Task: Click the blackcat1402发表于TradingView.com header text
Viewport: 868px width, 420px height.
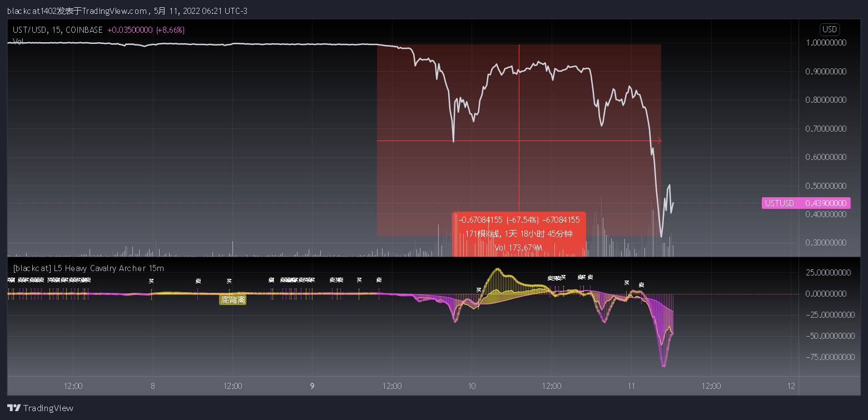Action: point(77,11)
